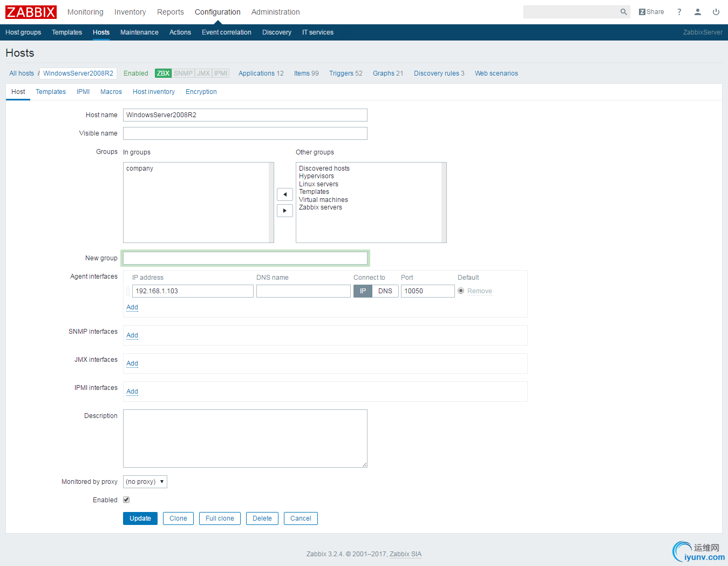This screenshot has width=728, height=566.
Task: Click the Update button
Action: click(x=140, y=518)
